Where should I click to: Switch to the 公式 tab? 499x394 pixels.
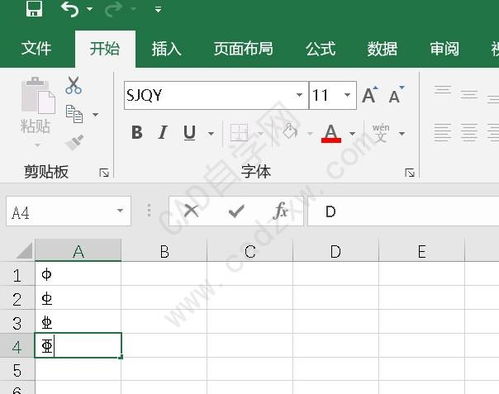(x=321, y=49)
